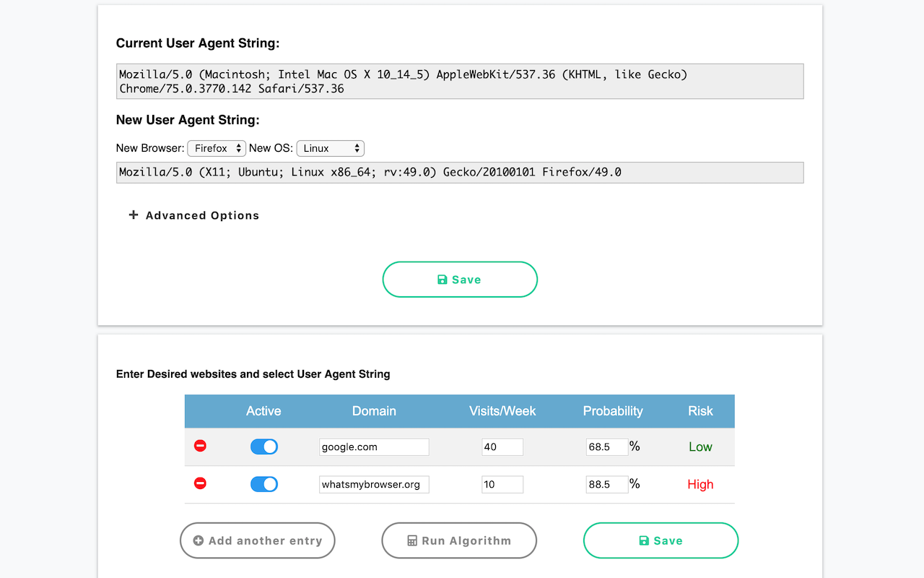Click the Run Algorithm button
This screenshot has height=578, width=924.
click(459, 540)
